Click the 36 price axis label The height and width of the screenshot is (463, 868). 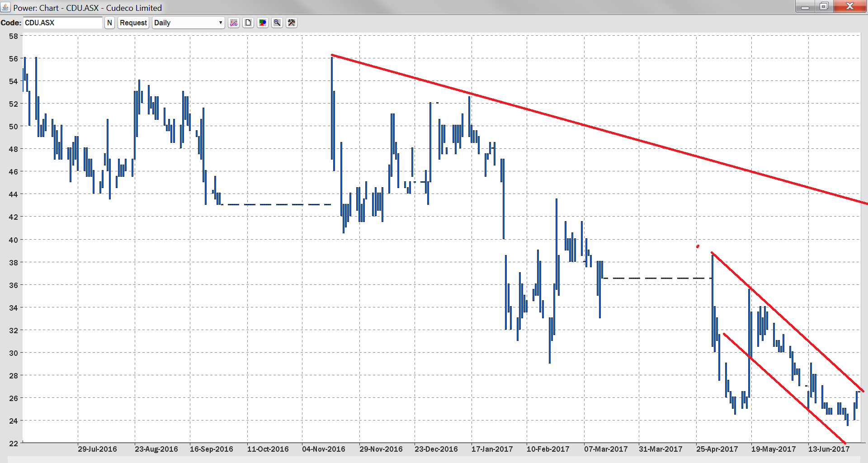coord(14,285)
